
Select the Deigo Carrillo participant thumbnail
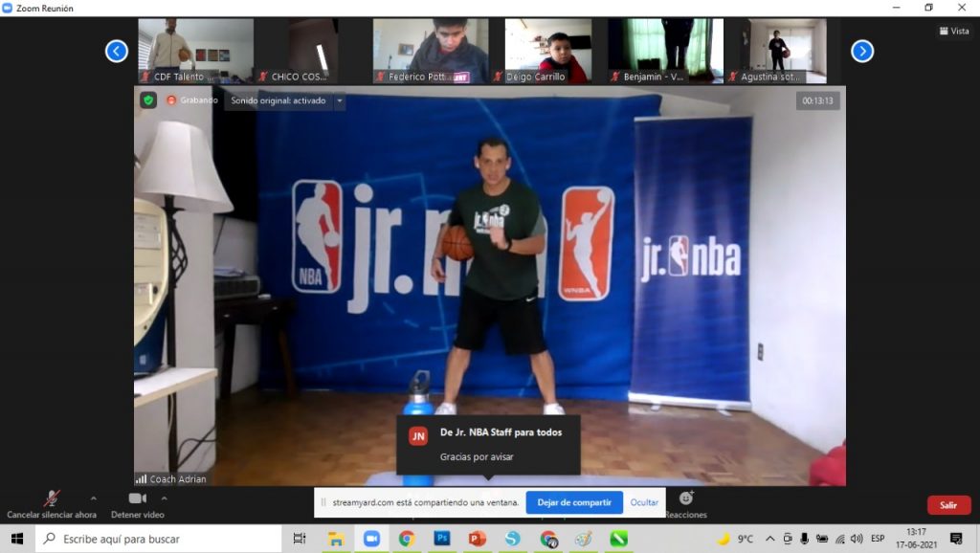click(x=548, y=52)
